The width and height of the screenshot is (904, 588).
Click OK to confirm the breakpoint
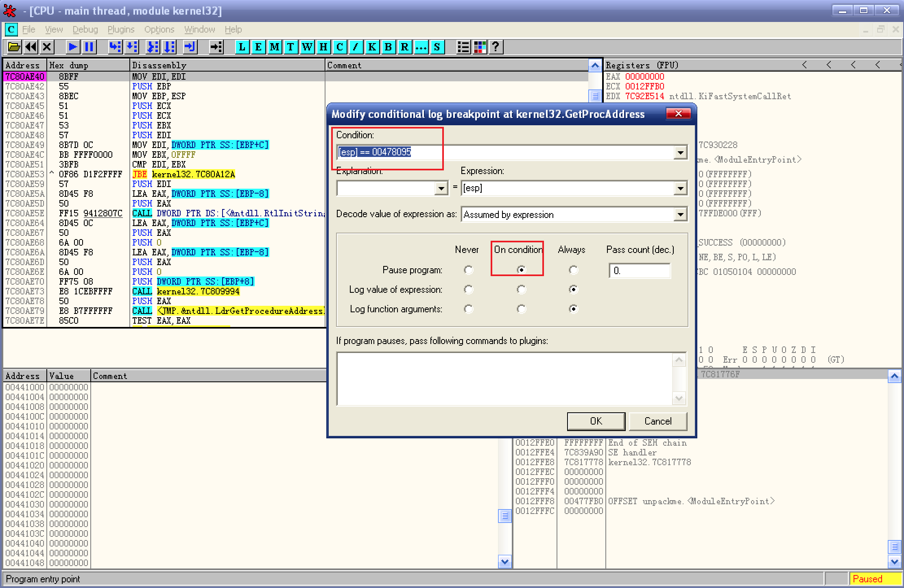pyautogui.click(x=596, y=421)
